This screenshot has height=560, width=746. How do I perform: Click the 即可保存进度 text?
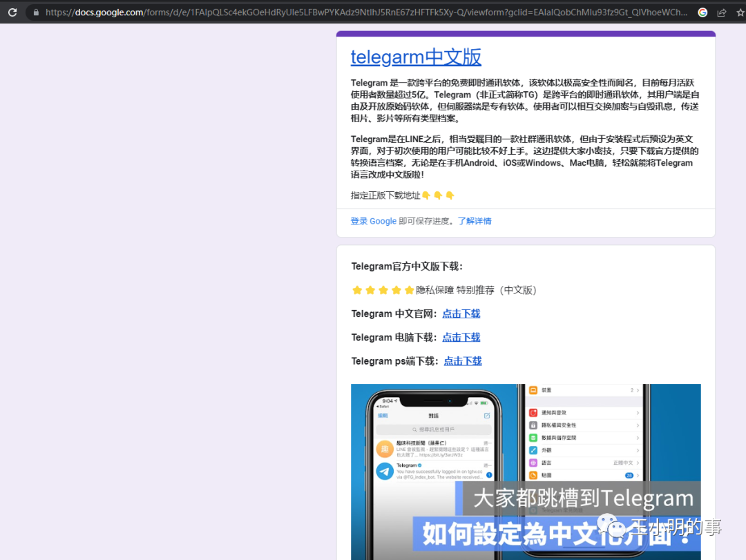coord(426,221)
